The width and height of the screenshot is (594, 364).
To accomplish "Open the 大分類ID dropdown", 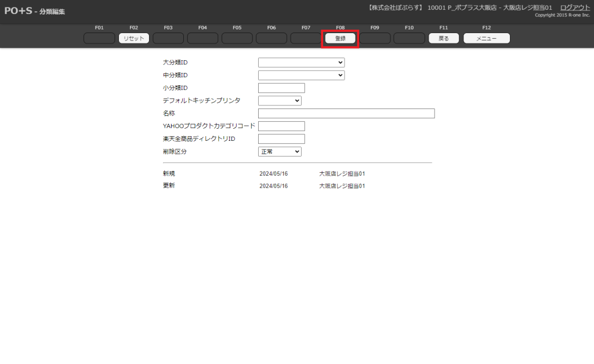I will tap(301, 63).
